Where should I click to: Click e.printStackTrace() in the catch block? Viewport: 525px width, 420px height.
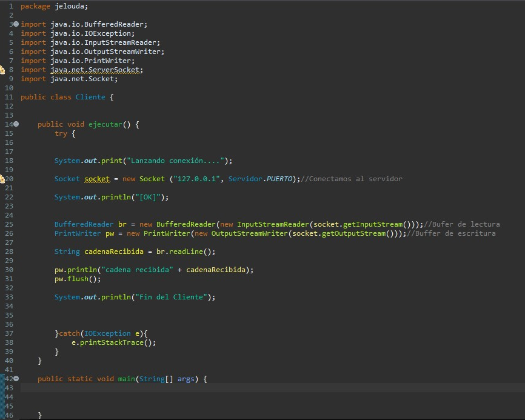113,342
